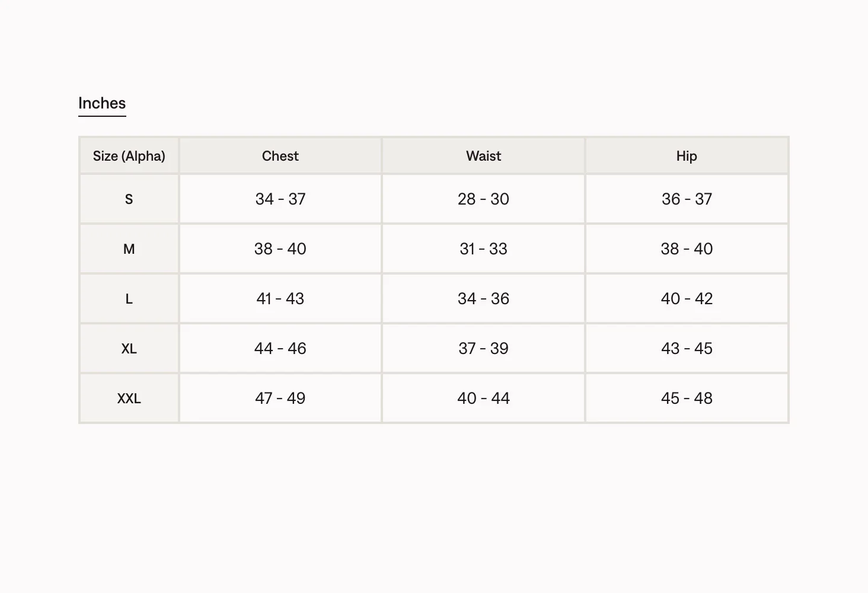Click hip measurement 45 - 48
This screenshot has height=593, width=868.
pyautogui.click(x=687, y=398)
